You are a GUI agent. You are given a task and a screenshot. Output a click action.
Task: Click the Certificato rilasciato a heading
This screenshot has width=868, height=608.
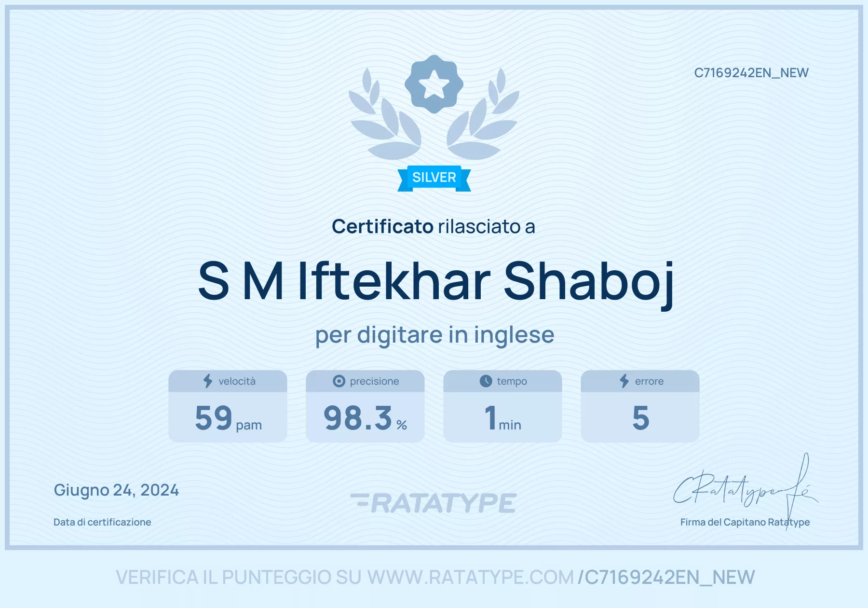click(x=434, y=226)
